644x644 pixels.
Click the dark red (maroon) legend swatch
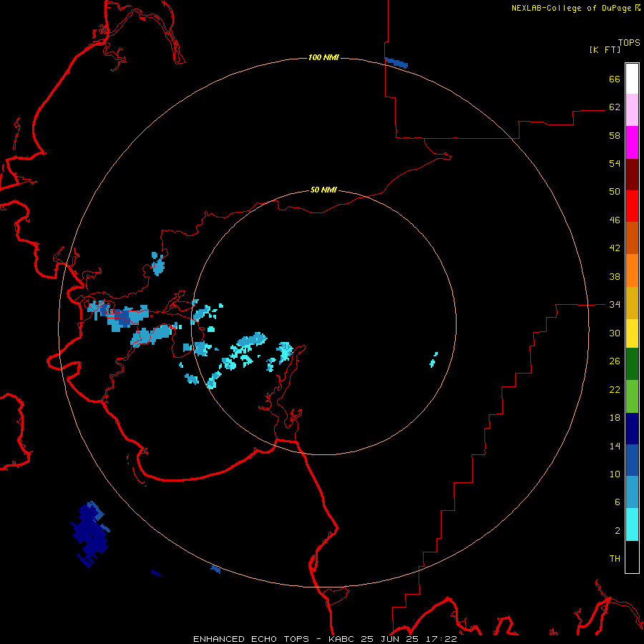tap(632, 175)
